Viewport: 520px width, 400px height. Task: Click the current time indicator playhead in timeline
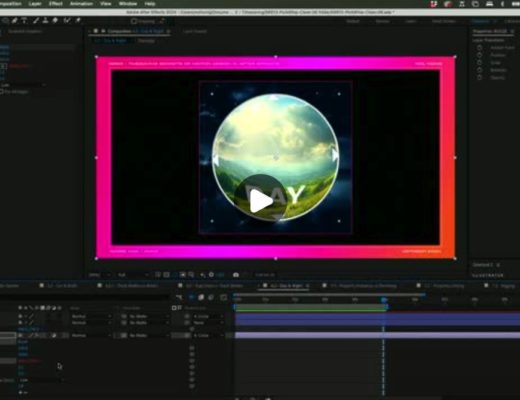pos(384,300)
